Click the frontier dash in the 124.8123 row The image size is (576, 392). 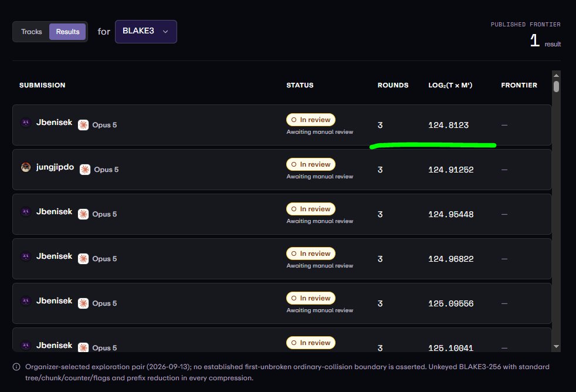click(x=504, y=125)
